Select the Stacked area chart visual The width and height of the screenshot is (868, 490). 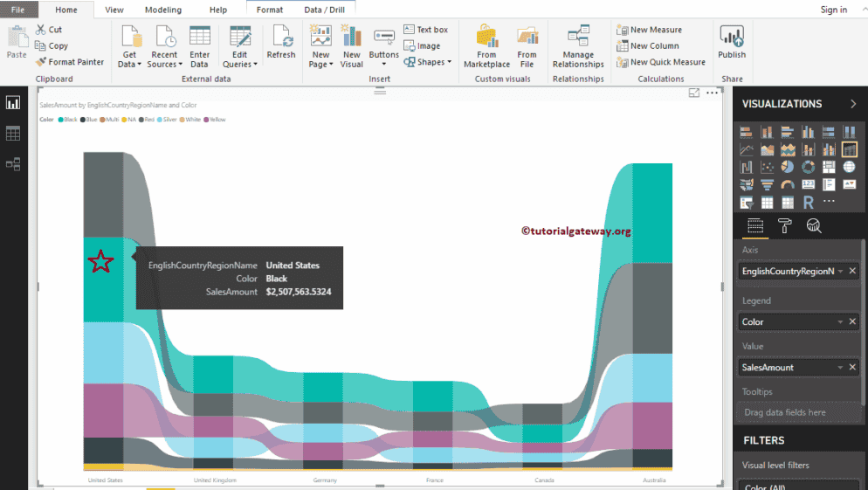[x=787, y=149]
